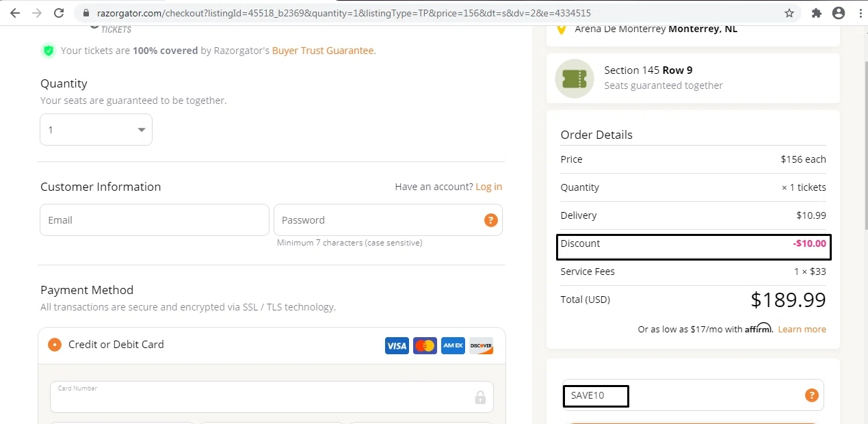Click the affirm logo text
Image resolution: width=868 pixels, height=424 pixels.
(x=759, y=328)
